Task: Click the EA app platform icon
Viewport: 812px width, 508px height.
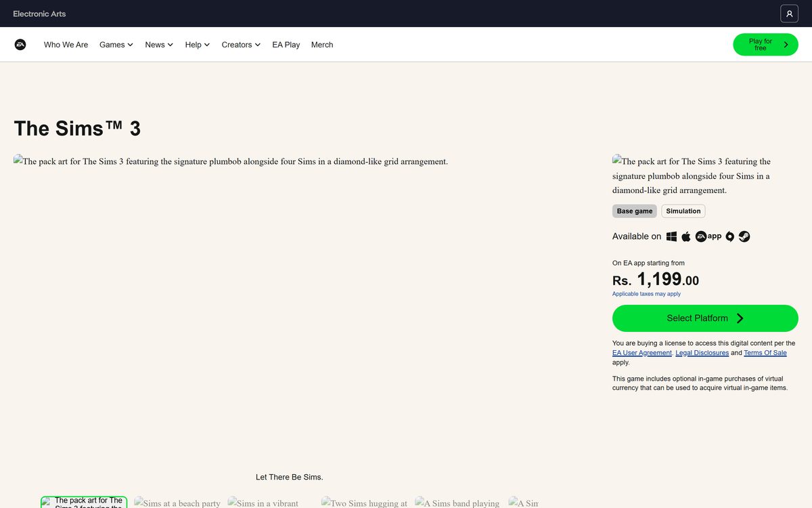Action: [708, 236]
